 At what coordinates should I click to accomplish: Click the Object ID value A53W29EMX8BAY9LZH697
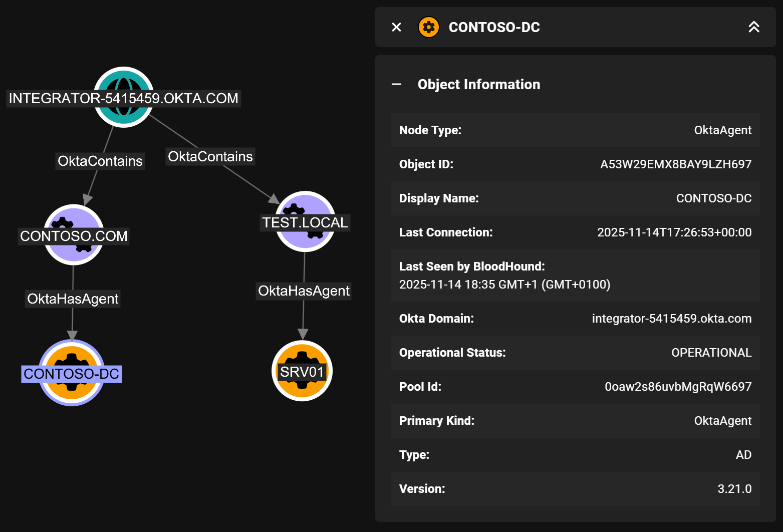click(x=676, y=164)
